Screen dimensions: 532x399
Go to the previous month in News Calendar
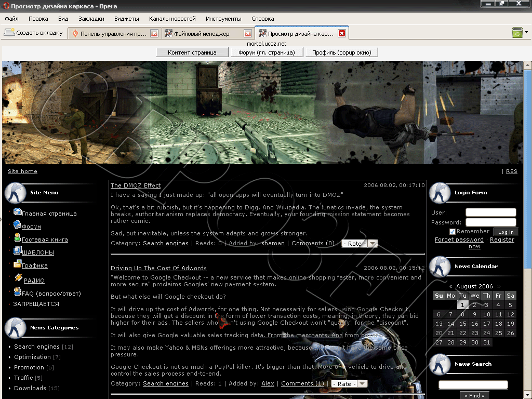(450, 287)
